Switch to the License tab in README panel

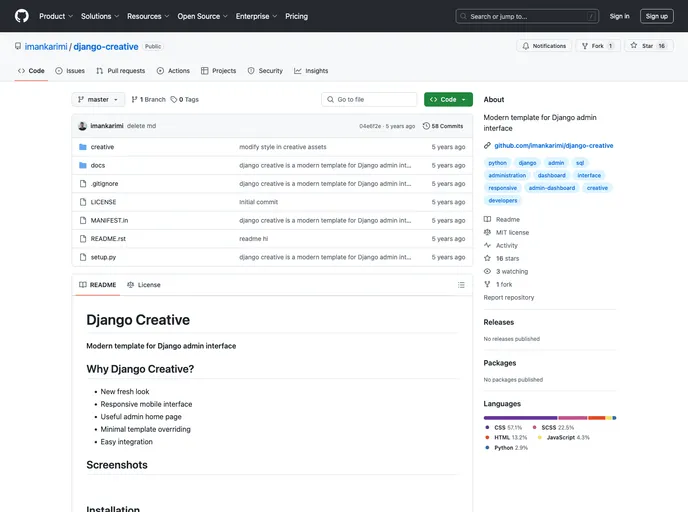(x=144, y=285)
